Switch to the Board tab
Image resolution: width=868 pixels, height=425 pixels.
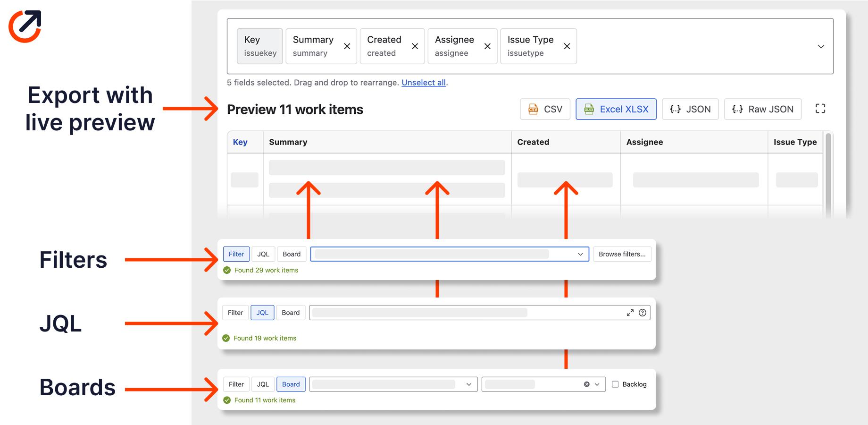291,384
